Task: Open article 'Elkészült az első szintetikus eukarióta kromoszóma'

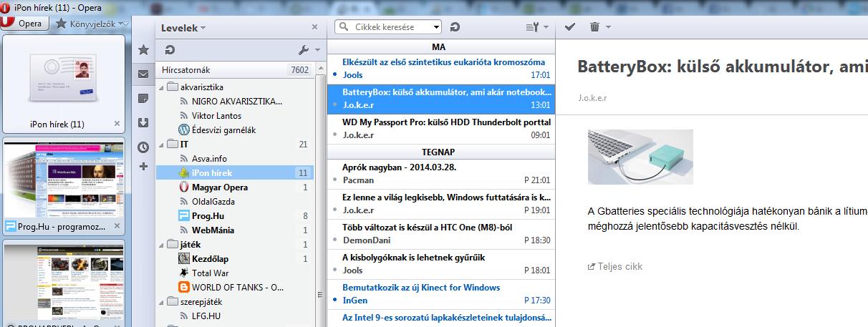Action: (x=441, y=68)
